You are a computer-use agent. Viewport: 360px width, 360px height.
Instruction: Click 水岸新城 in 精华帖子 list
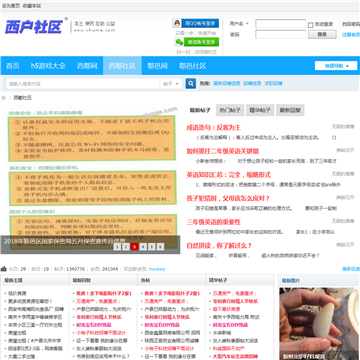point(222,333)
